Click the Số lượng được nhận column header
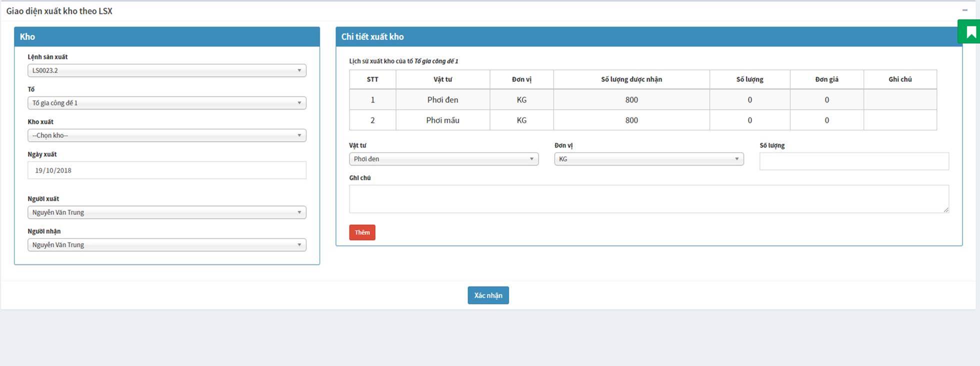This screenshot has width=980, height=366. [631, 80]
